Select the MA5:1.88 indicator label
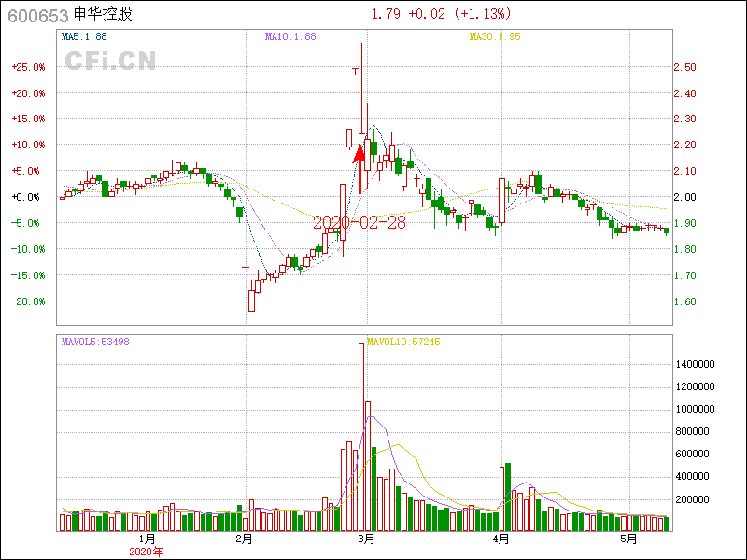 84,36
